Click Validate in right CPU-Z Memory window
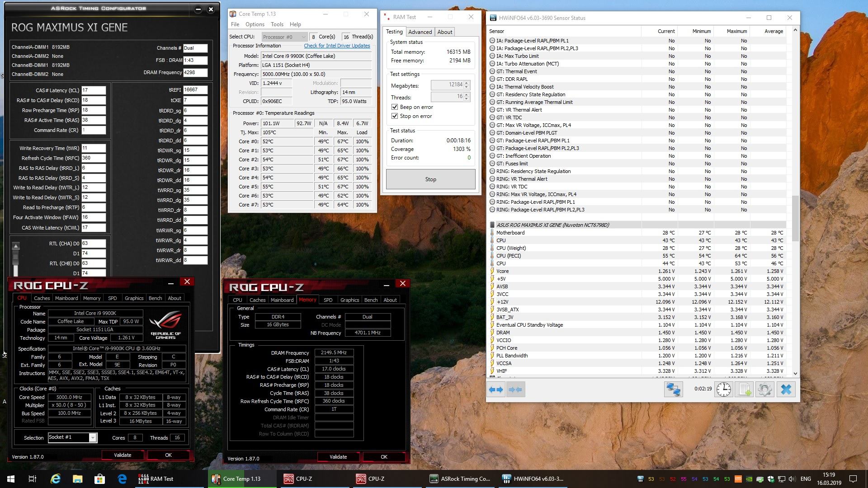868x488 pixels. pyautogui.click(x=338, y=457)
